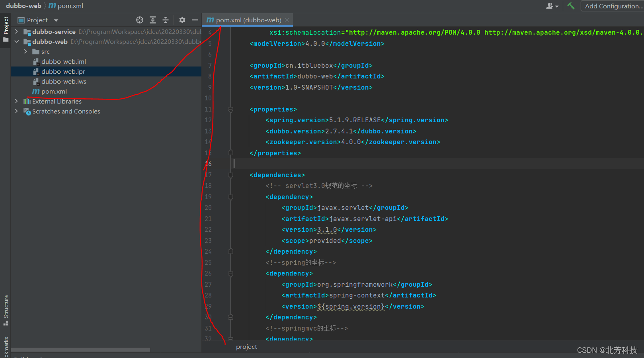Select dubbo-web.iws file in tree
This screenshot has width=644, height=358.
pyautogui.click(x=64, y=81)
